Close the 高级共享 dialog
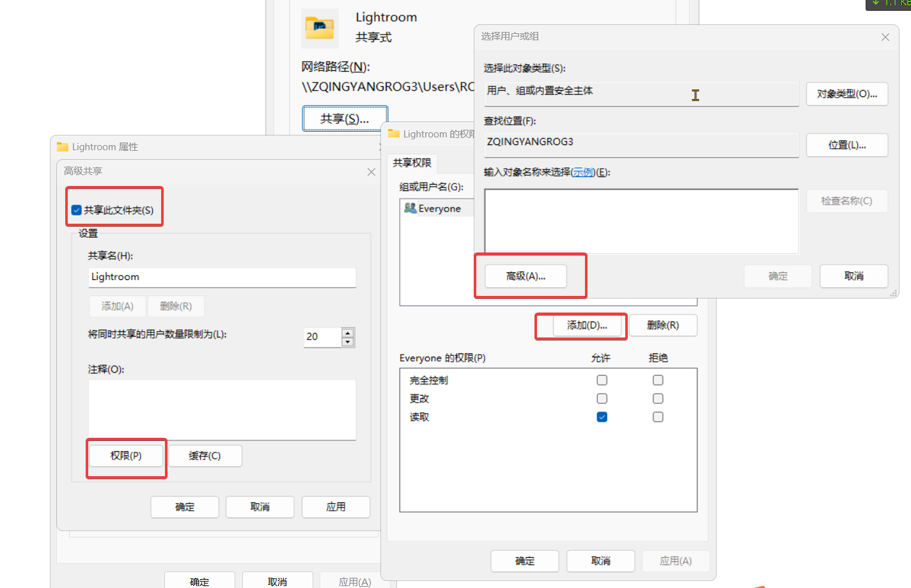 (371, 172)
